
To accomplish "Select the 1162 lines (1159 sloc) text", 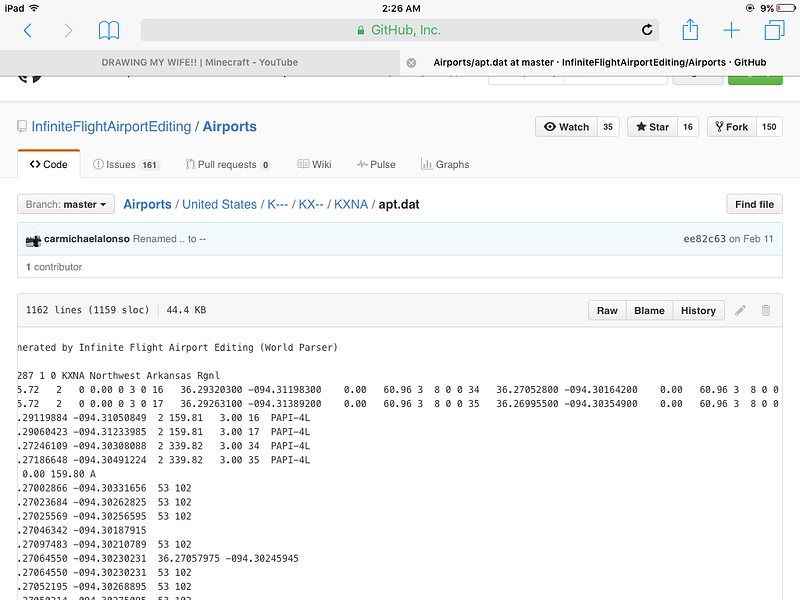I will 88,310.
